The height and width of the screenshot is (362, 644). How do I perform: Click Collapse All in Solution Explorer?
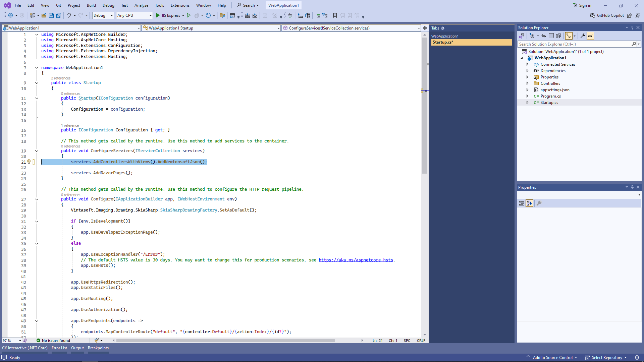point(551,36)
